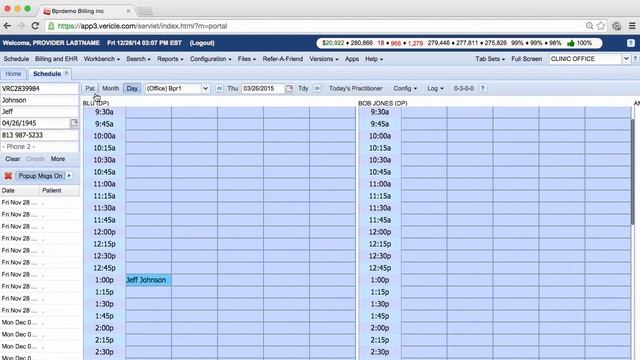
Task: Click the Full Screen button
Action: click(x=527, y=59)
